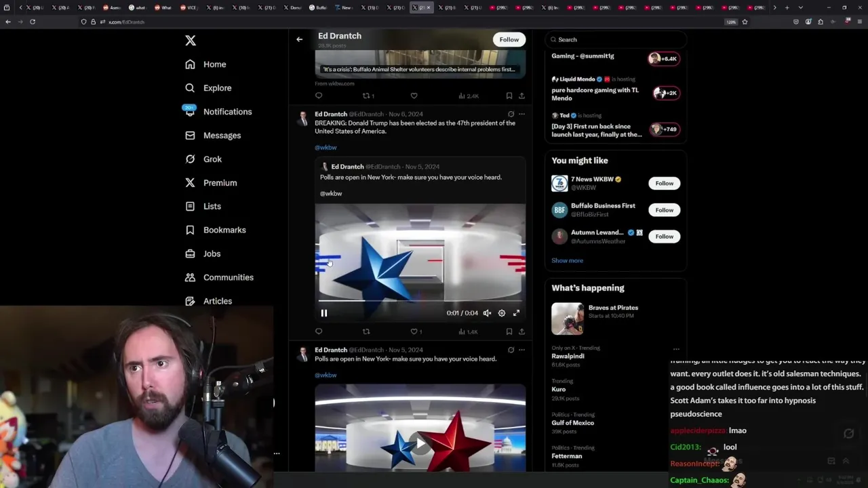The image size is (868, 488).
Task: Reply to the animal shelter post
Action: [x=319, y=96]
